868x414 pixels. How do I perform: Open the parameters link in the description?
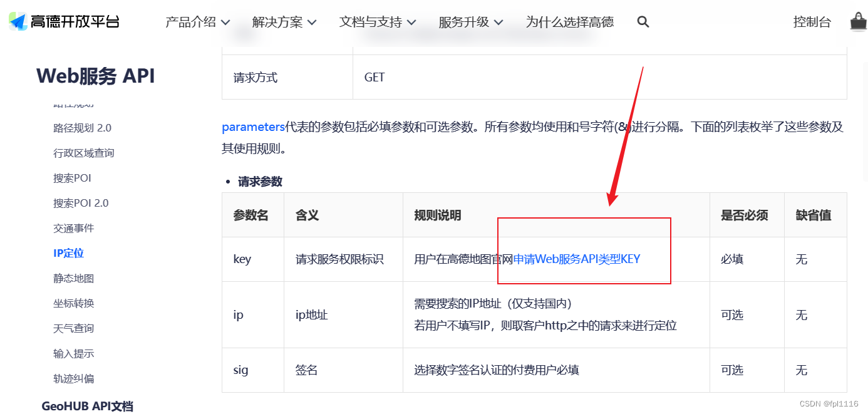tap(253, 127)
